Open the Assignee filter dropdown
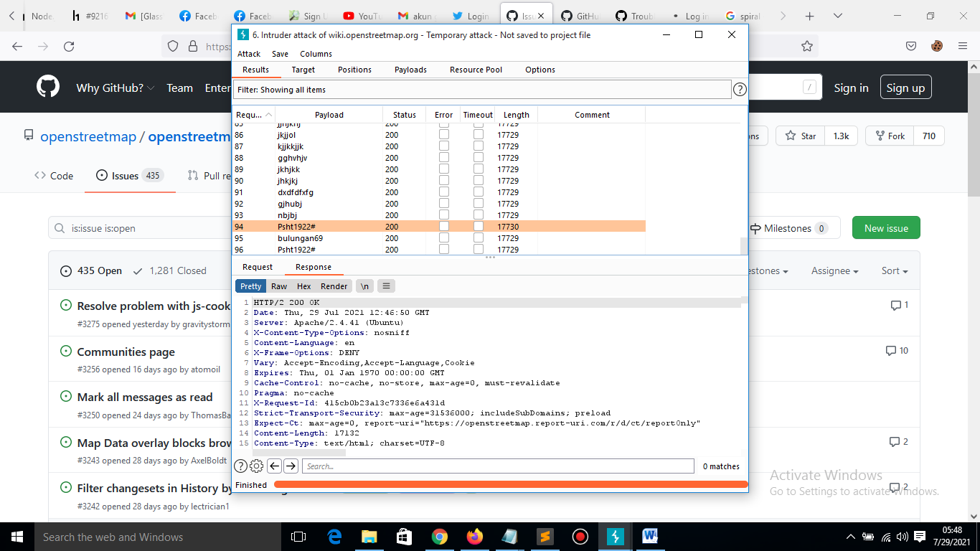The image size is (980, 551). [x=835, y=270]
